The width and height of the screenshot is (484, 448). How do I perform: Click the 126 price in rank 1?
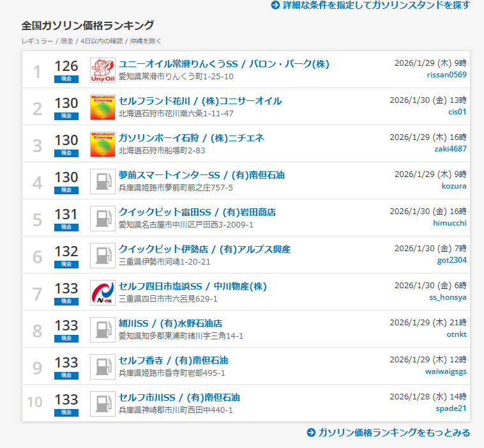point(66,66)
